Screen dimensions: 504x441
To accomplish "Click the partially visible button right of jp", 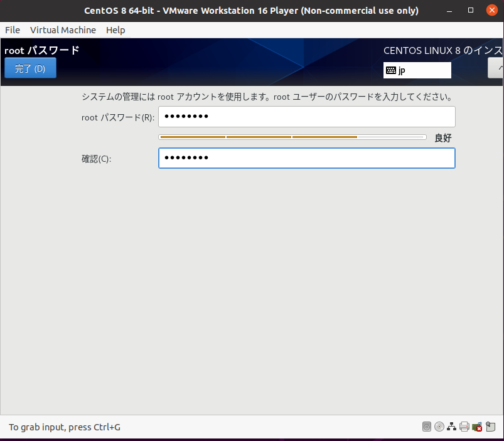I will 496,68.
